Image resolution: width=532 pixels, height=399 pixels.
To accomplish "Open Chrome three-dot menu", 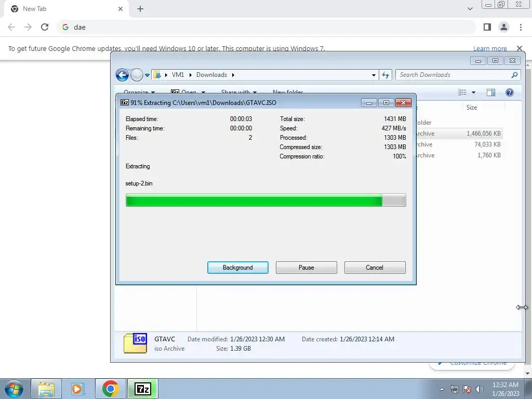I will tap(521, 27).
